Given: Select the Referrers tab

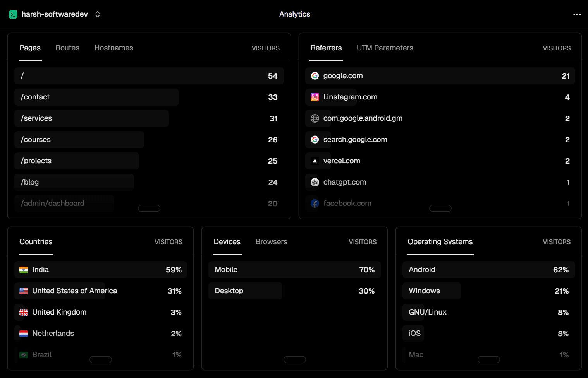Looking at the screenshot, I should [326, 48].
